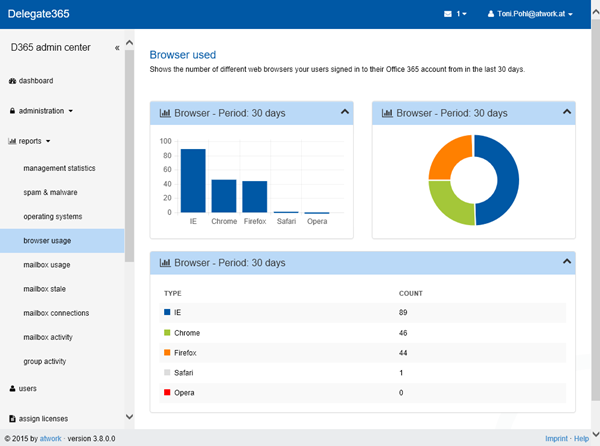Collapse the browser table panel

pos(567,262)
